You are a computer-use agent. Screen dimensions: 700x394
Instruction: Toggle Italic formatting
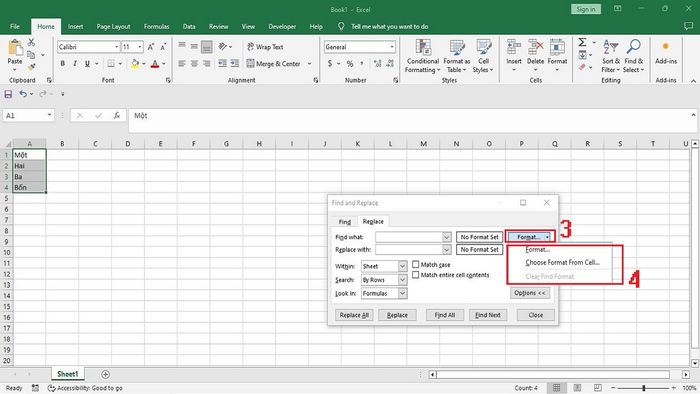(x=75, y=64)
